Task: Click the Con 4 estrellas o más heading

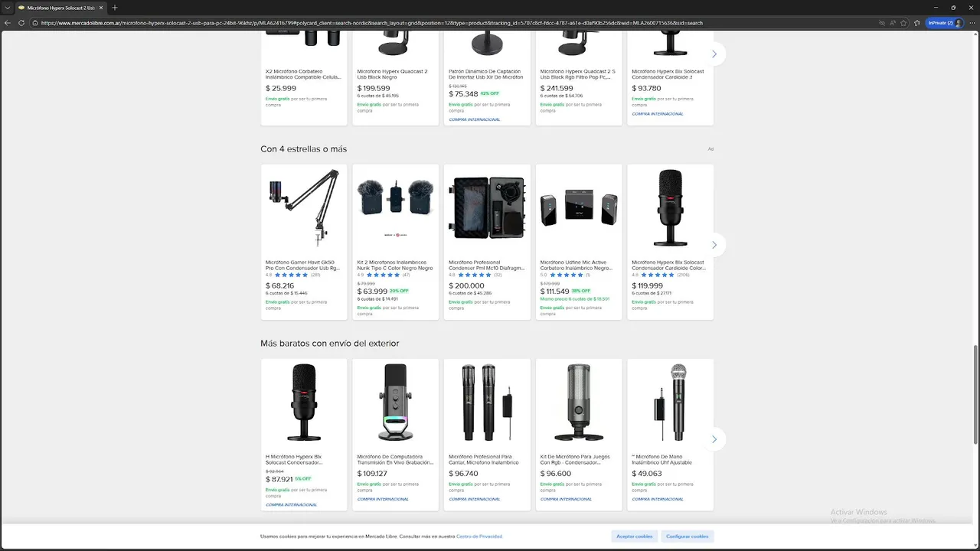Action: tap(304, 149)
